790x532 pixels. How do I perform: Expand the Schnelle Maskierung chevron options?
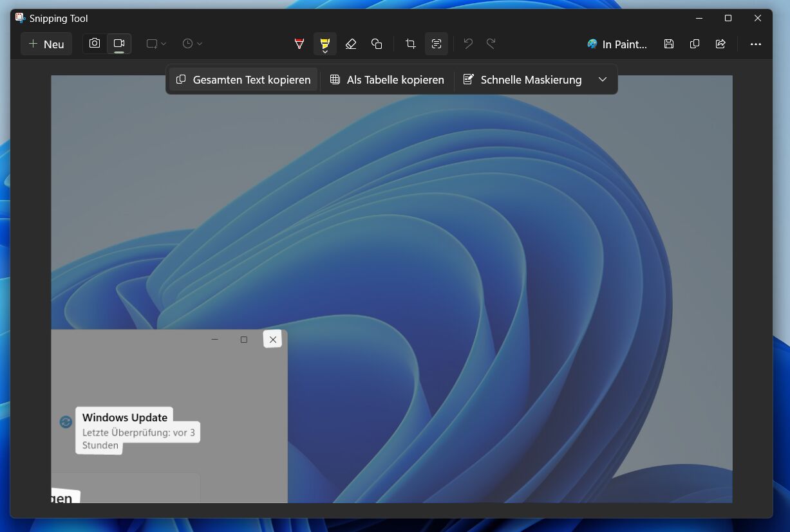pos(603,80)
